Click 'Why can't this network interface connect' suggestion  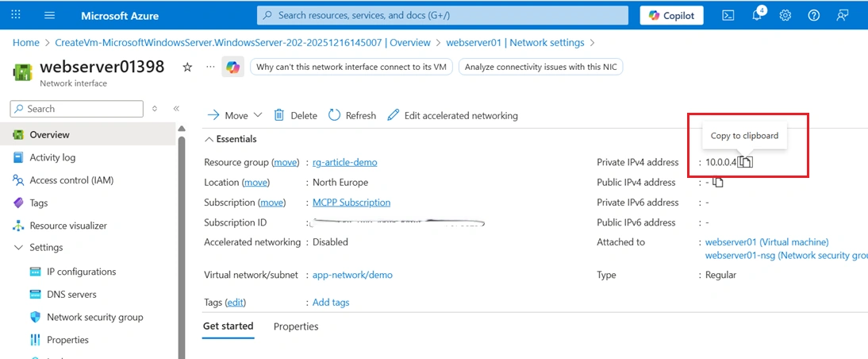(x=351, y=67)
